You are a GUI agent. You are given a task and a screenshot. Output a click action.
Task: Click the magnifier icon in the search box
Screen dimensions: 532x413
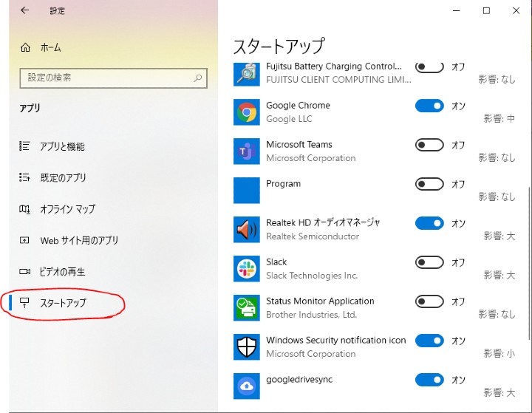(x=197, y=78)
